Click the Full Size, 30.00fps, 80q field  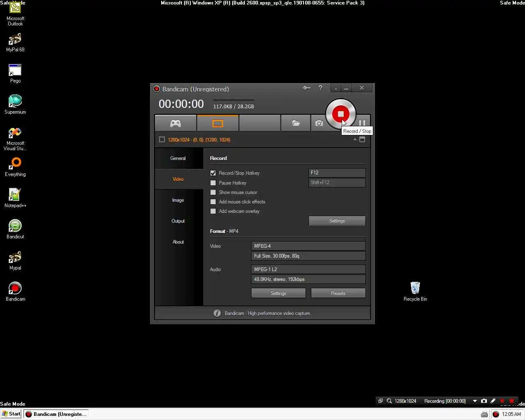308,256
